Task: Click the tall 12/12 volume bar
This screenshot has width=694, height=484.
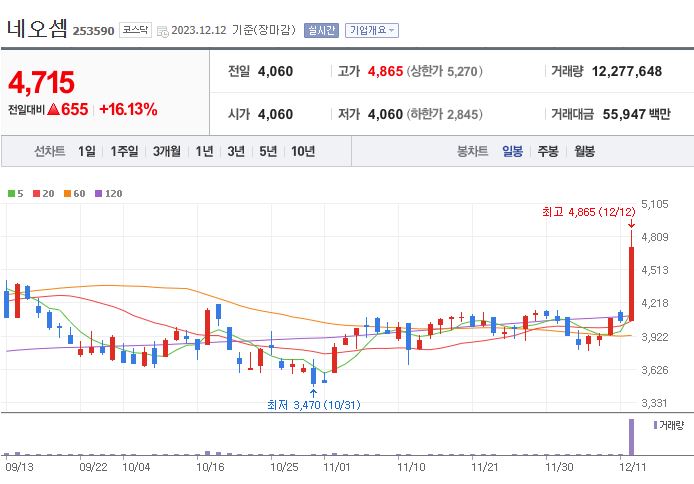Action: pyautogui.click(x=632, y=437)
